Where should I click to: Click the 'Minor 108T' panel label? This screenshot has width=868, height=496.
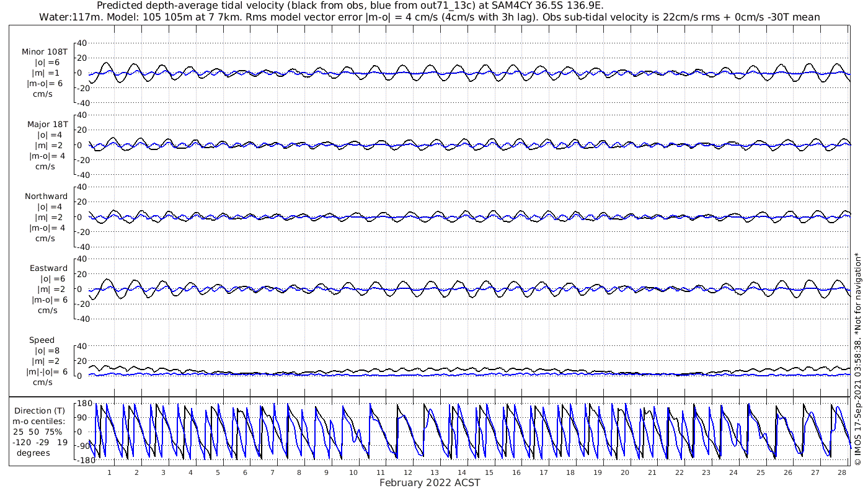coord(44,52)
